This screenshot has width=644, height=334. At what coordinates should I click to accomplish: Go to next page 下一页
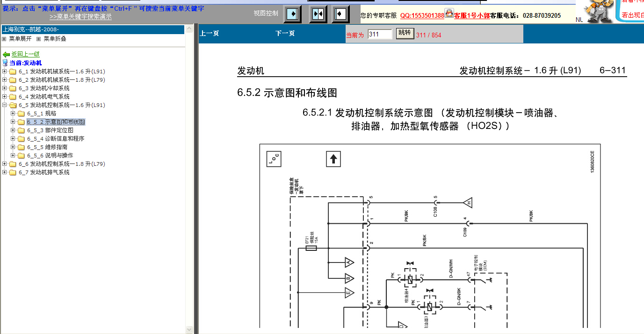tap(285, 34)
